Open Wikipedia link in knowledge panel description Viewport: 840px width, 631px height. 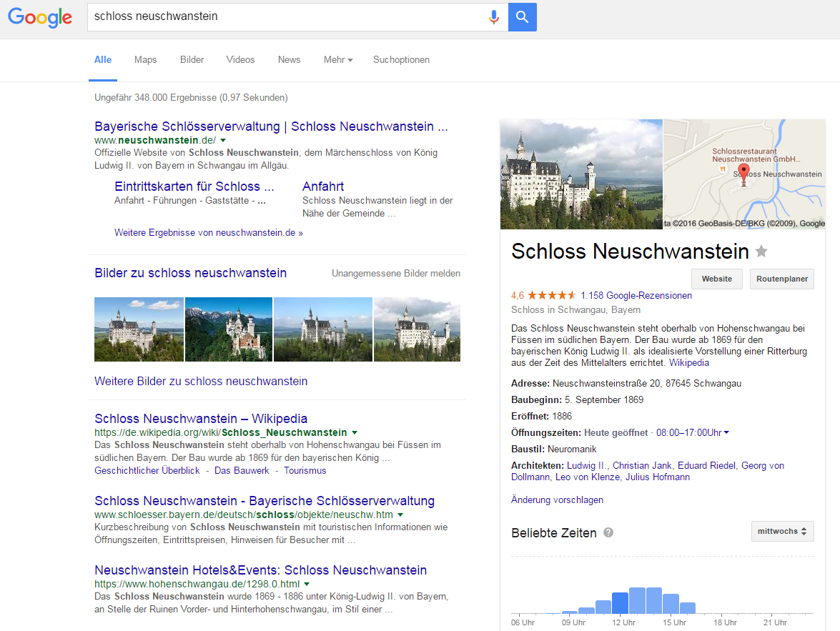point(689,363)
